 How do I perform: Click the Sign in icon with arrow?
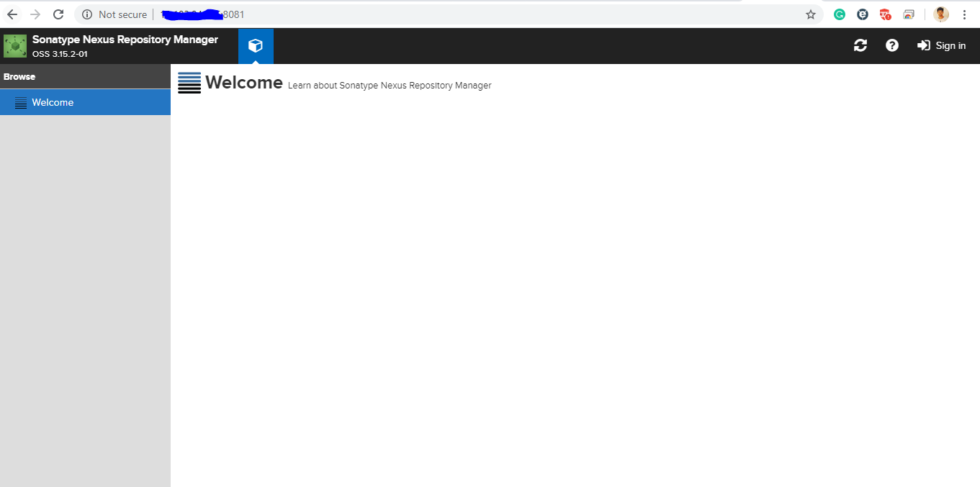click(924, 45)
